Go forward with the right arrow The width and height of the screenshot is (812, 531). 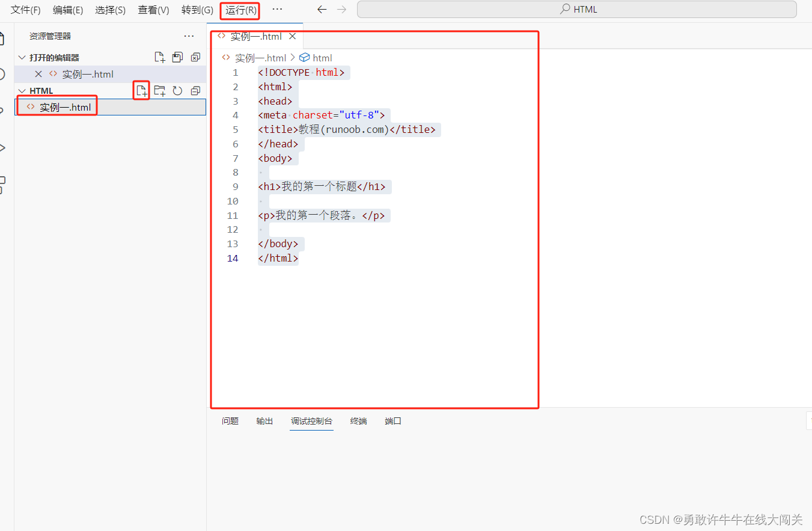[x=341, y=10]
